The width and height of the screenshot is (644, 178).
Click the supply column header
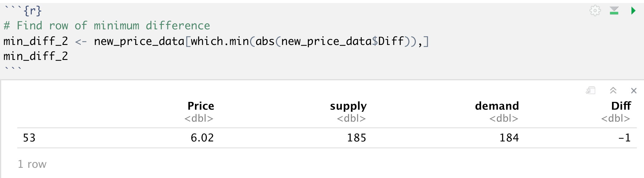click(348, 106)
